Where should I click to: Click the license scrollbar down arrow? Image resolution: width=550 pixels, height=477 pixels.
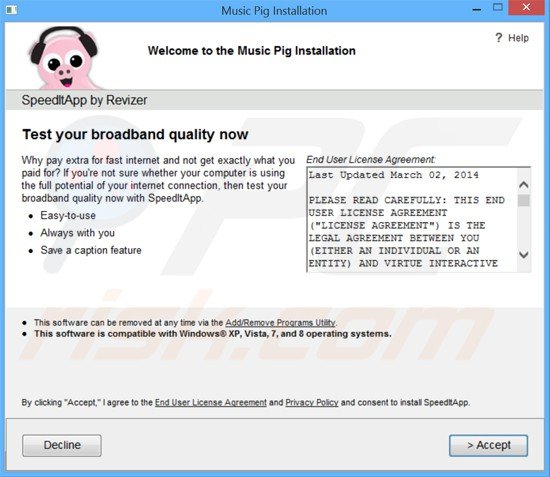524,255
